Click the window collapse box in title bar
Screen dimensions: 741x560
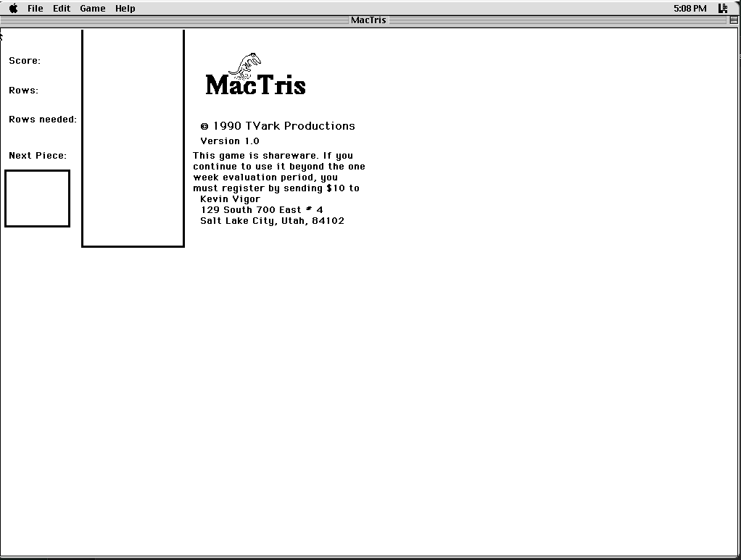click(x=734, y=20)
